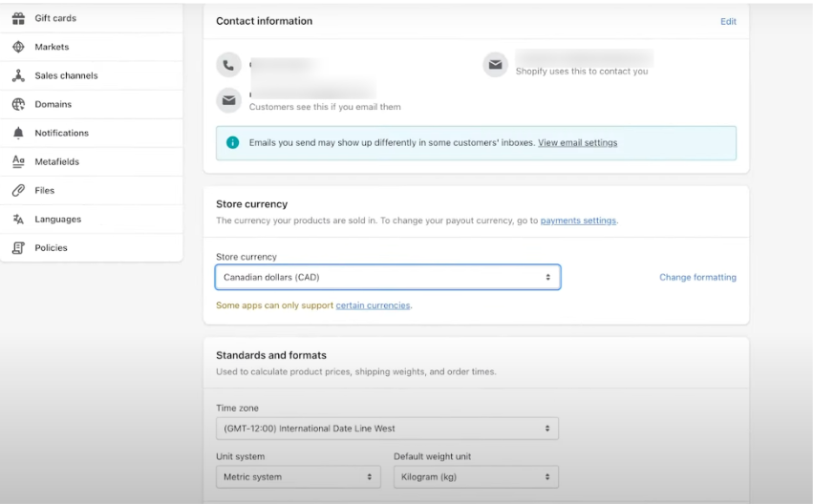Click the 'Store currency' section heading
Viewport: 813px width, 504px height.
point(251,204)
